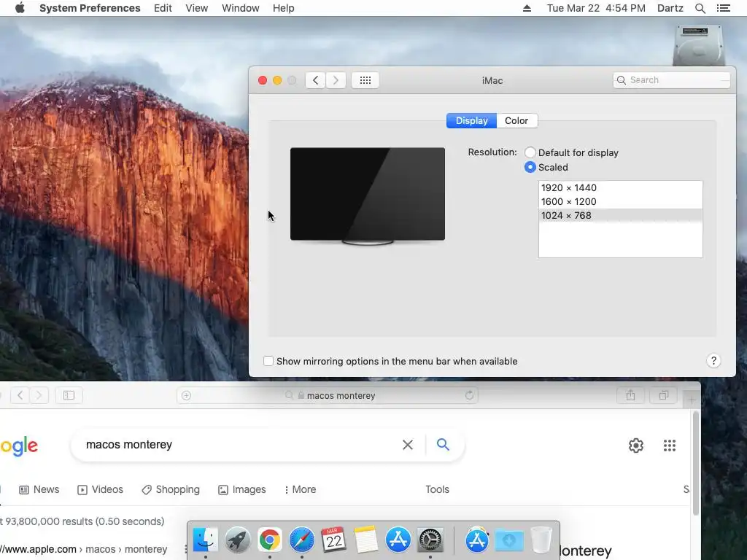Reload the Safari page

pyautogui.click(x=469, y=395)
